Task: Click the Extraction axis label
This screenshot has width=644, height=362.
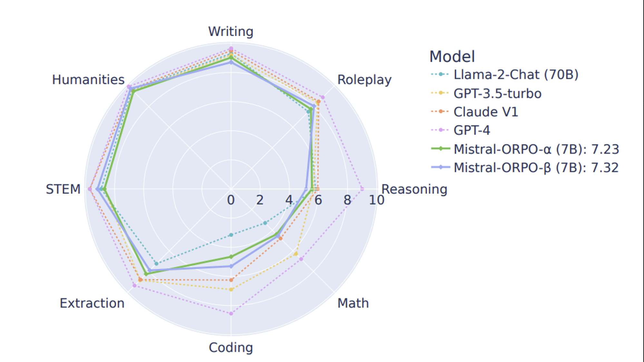Action: point(92,303)
